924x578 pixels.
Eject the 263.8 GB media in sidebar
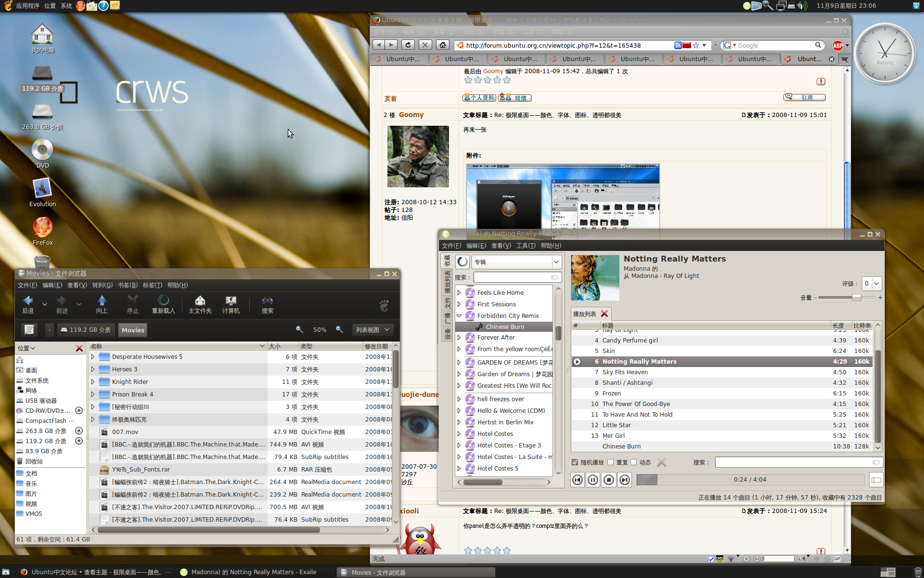point(79,431)
